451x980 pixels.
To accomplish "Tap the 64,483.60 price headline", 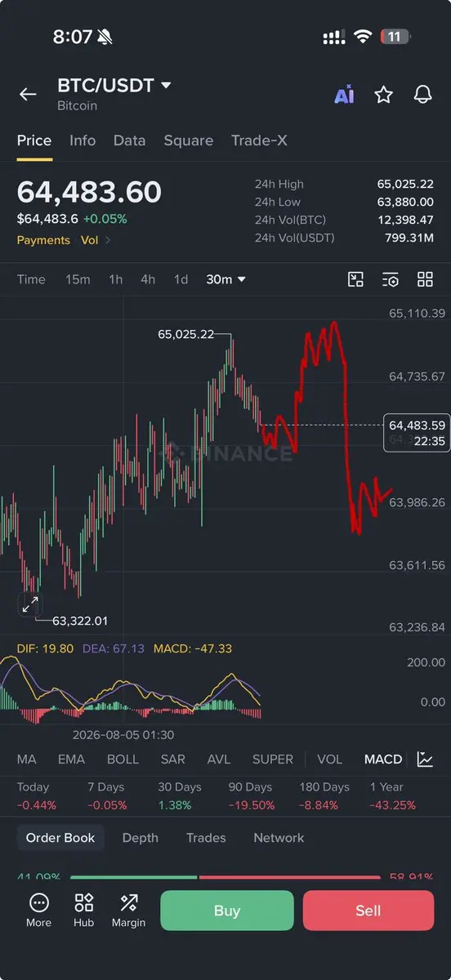I will 89,192.
